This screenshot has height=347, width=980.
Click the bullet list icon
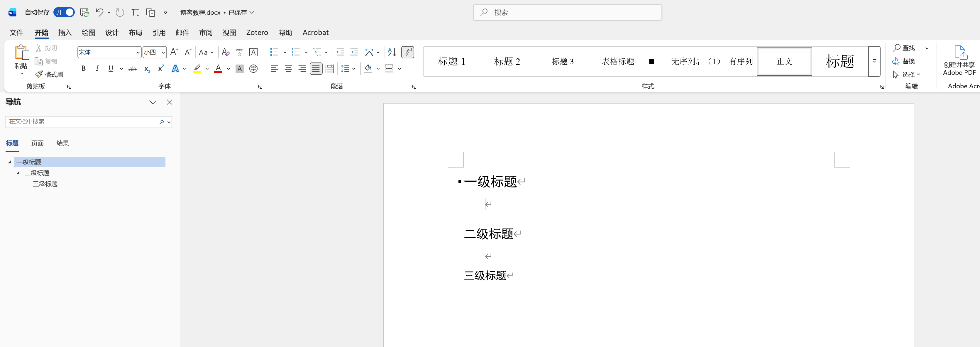point(274,52)
